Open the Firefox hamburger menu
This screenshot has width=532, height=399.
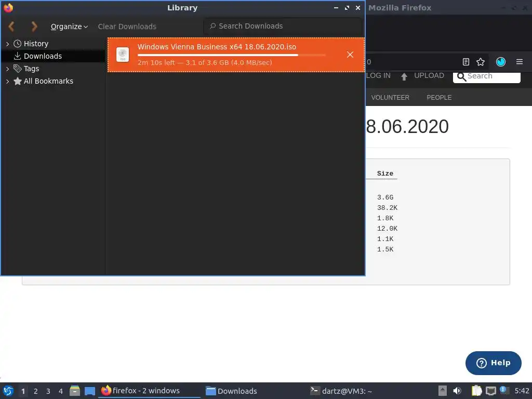pos(519,62)
